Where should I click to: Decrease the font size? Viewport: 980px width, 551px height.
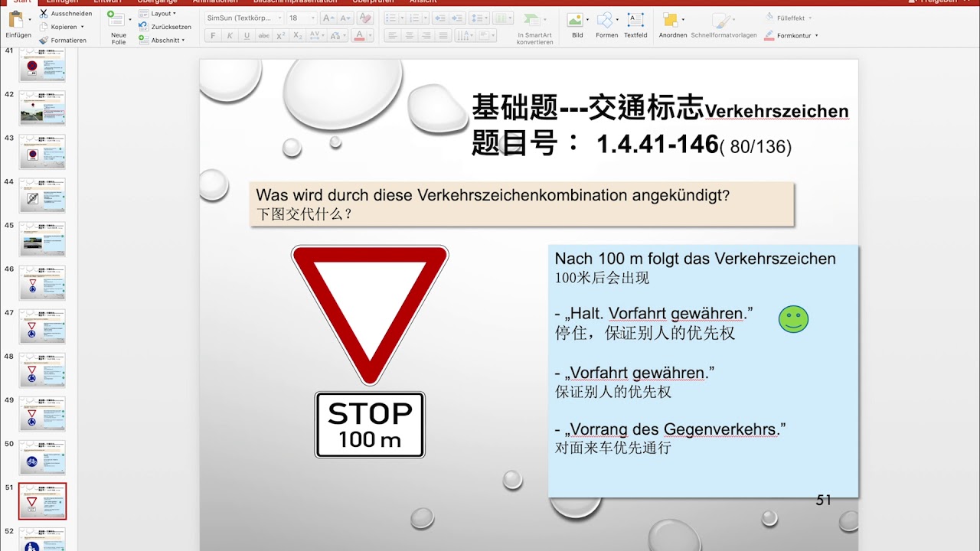point(344,18)
